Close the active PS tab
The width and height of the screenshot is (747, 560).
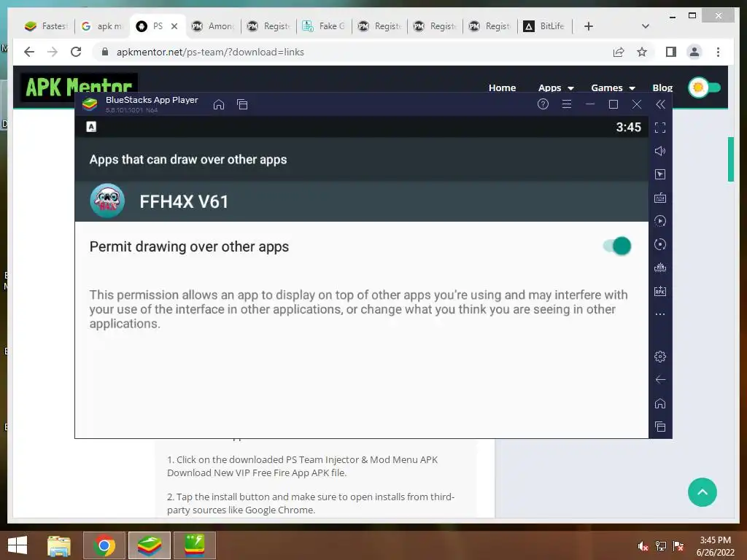pos(174,26)
